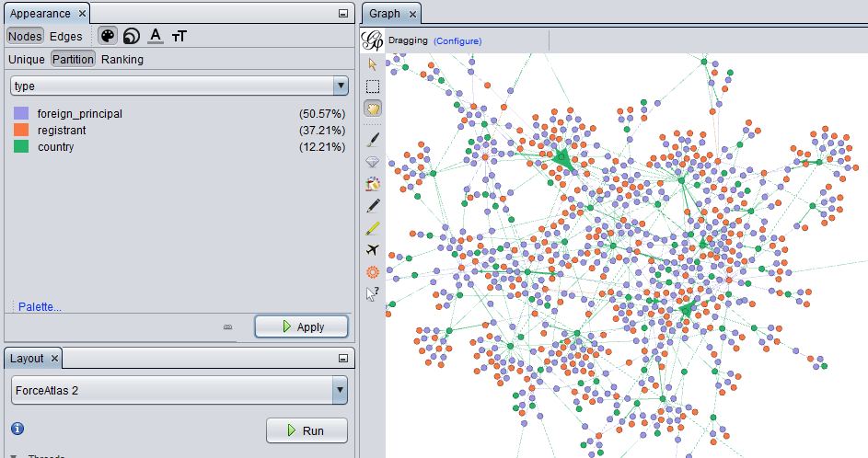Viewport: 868px width, 458px height.
Task: Select the direct selection arrow tool
Action: click(x=373, y=64)
